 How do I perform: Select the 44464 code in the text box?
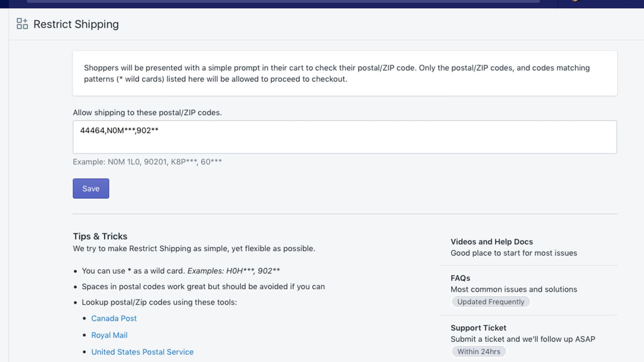tap(92, 130)
